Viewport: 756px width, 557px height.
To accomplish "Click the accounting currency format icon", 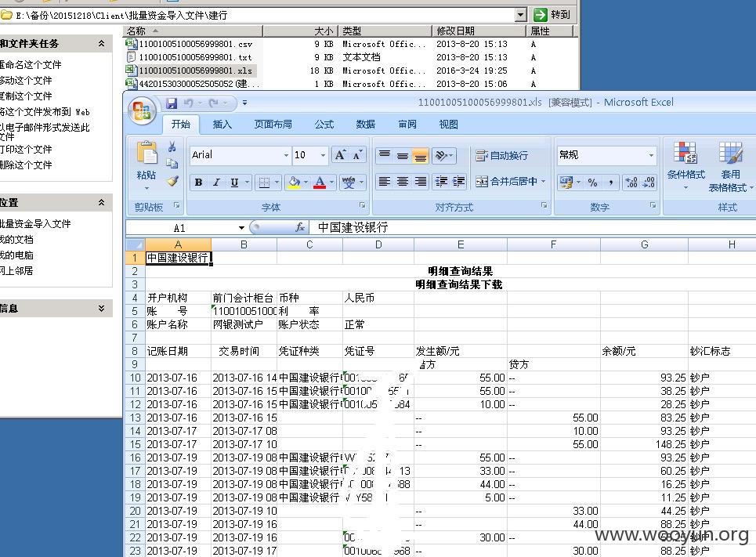I will (566, 183).
